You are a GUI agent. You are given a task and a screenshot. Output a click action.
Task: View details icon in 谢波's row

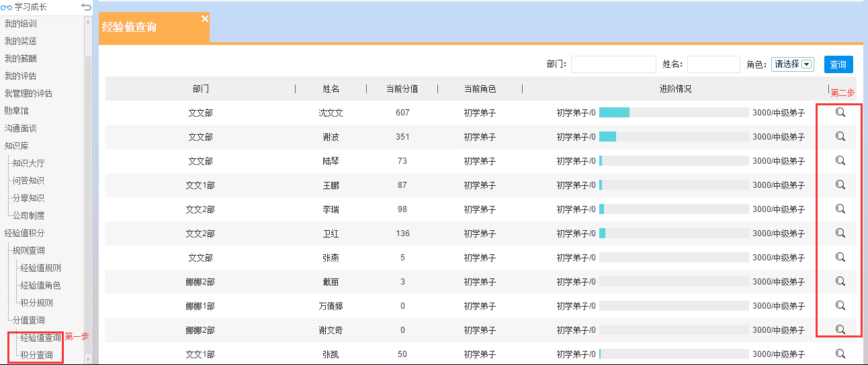point(840,137)
